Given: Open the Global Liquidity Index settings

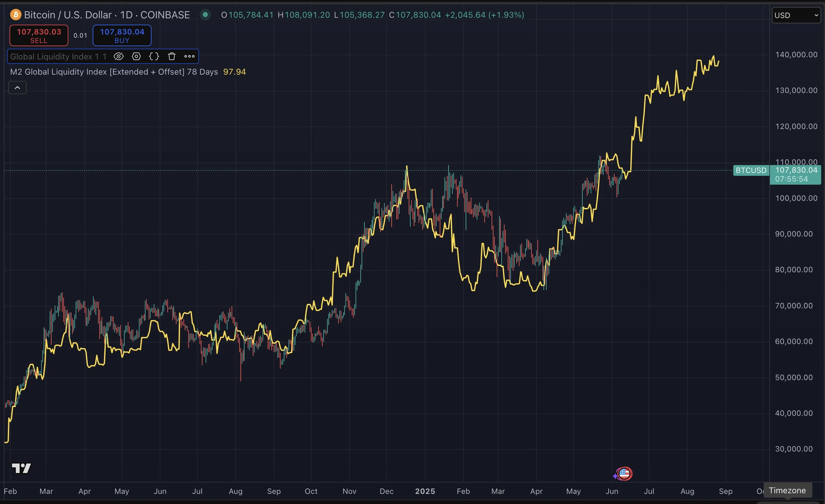Looking at the screenshot, I should [x=136, y=56].
